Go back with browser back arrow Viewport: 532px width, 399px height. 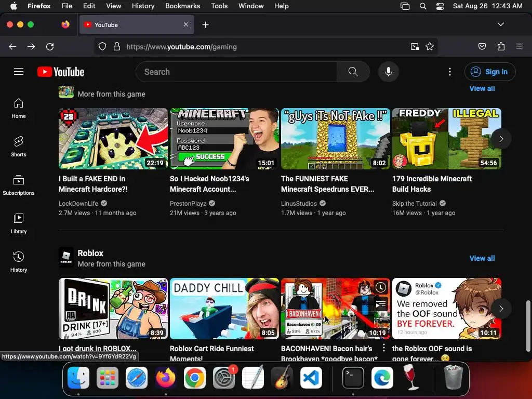click(x=12, y=46)
